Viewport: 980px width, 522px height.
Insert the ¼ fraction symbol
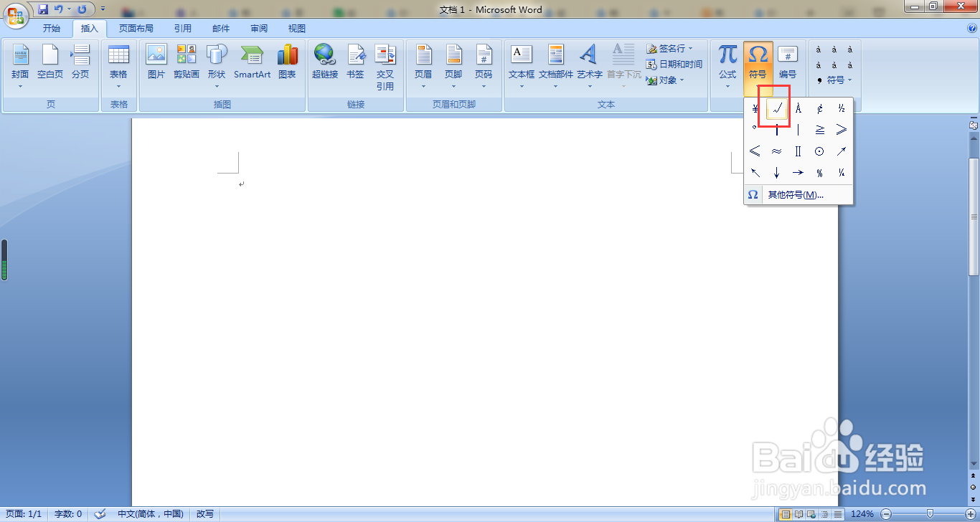tap(841, 173)
